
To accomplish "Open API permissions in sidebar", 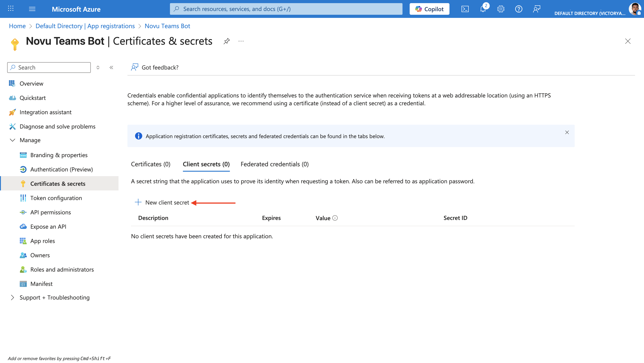I will (51, 212).
